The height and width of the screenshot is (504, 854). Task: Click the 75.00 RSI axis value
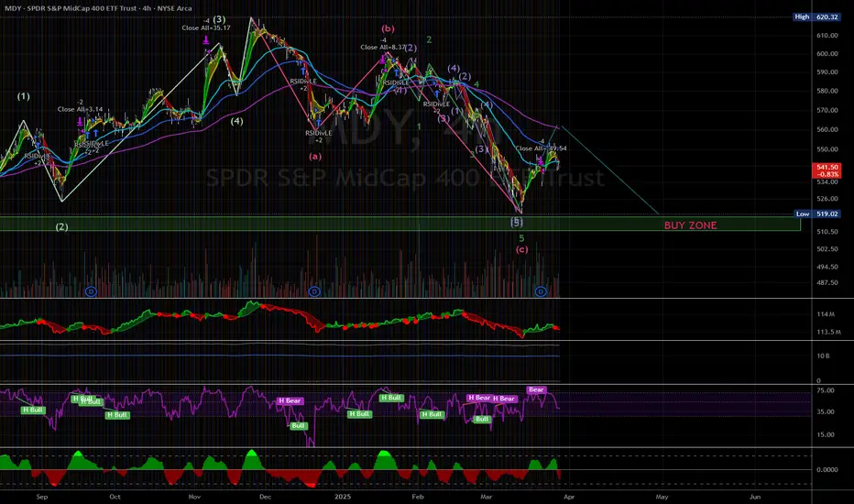[x=826, y=390]
